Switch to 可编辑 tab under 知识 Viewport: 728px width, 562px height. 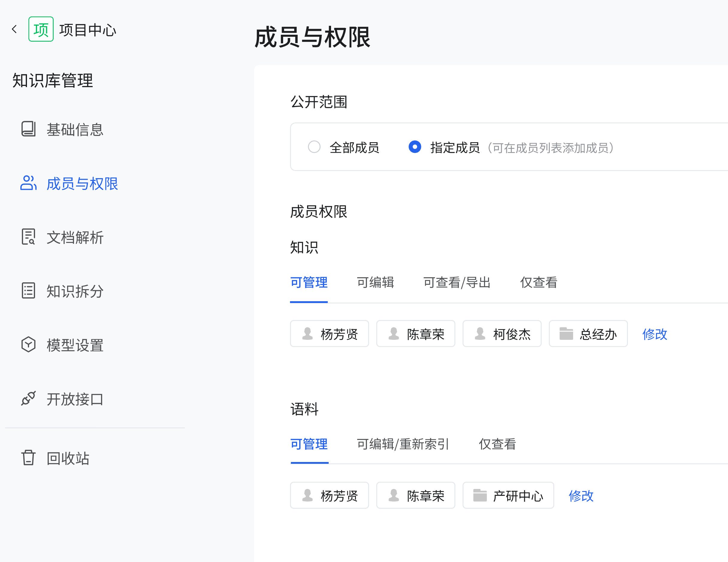[375, 283]
